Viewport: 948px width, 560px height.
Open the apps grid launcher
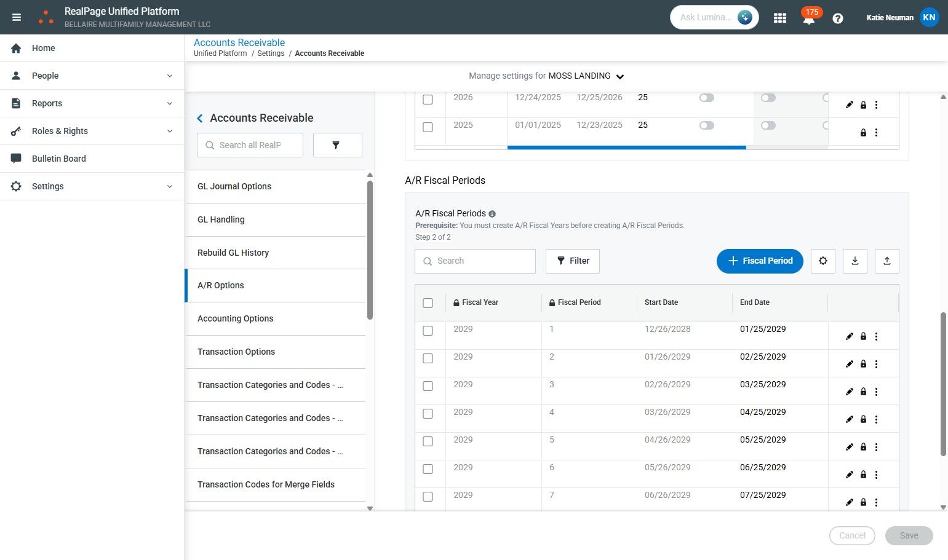(x=780, y=18)
